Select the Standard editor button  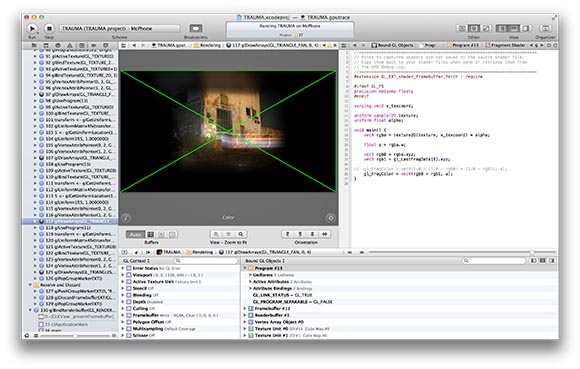pos(461,28)
